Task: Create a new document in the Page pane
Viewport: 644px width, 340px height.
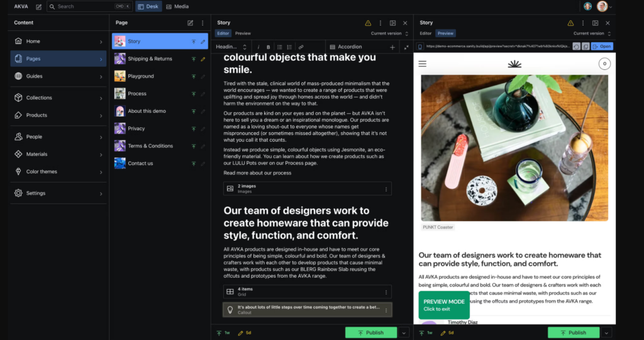Action: pyautogui.click(x=190, y=23)
